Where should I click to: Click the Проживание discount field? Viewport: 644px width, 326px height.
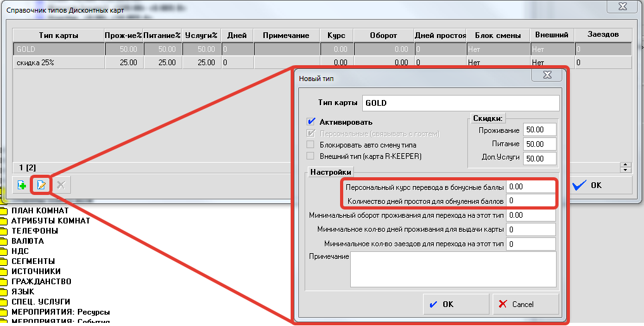click(x=539, y=130)
